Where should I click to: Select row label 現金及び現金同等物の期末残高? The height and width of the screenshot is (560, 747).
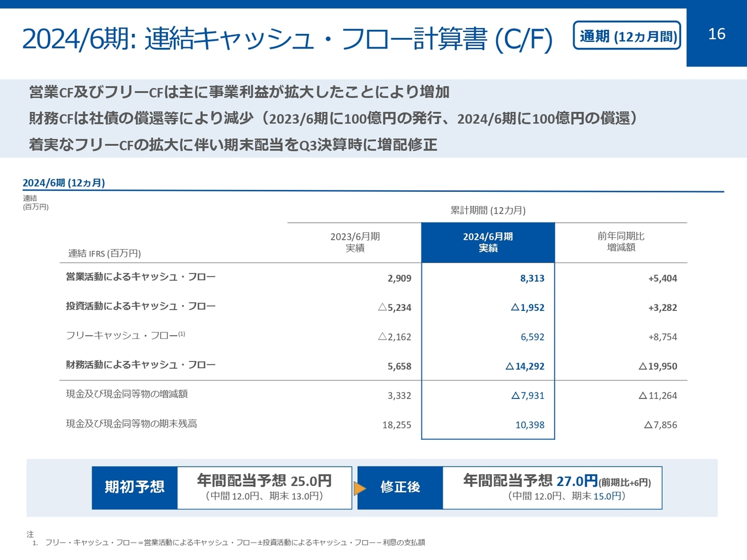tap(131, 424)
